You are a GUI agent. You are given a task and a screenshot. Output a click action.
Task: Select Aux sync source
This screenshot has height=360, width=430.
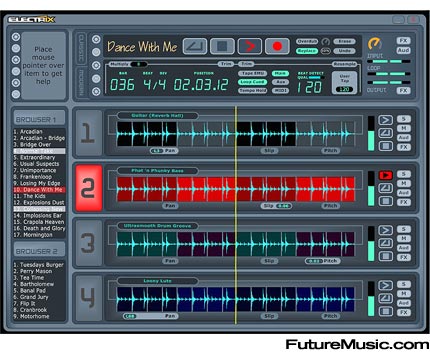280,82
